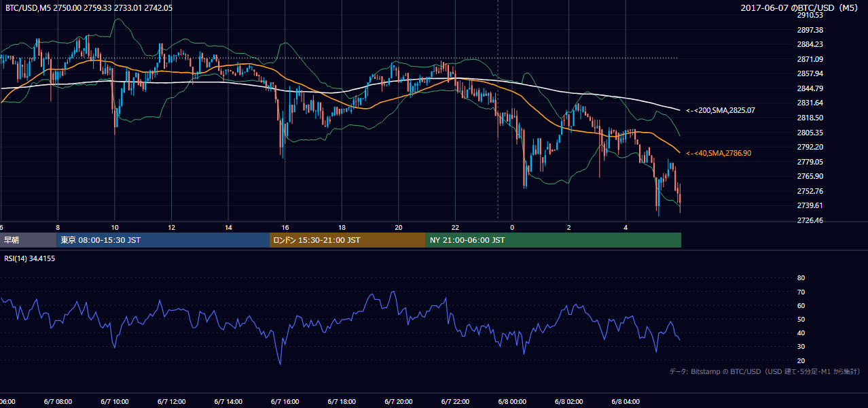Click price axis value 2765.90
The height and width of the screenshot is (408, 868).
click(x=810, y=176)
